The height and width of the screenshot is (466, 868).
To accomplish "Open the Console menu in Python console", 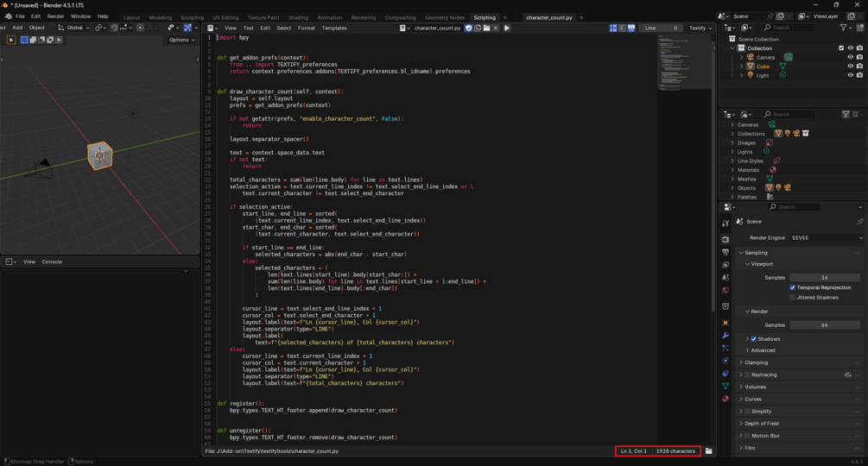I will 52,261.
